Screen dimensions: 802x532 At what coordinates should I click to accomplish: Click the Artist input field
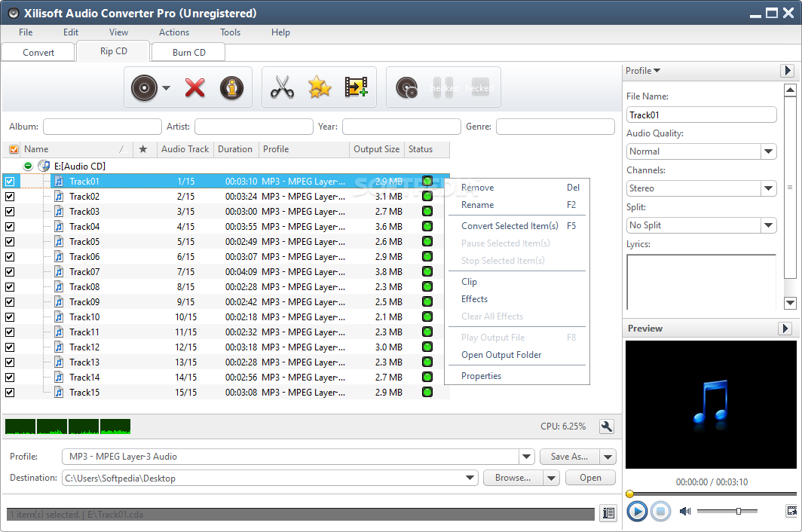click(254, 127)
